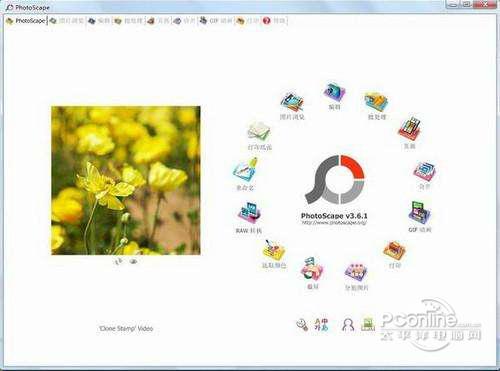500x371 pixels.
Task: Switch to the 照片浏览 tab
Action: click(67, 21)
